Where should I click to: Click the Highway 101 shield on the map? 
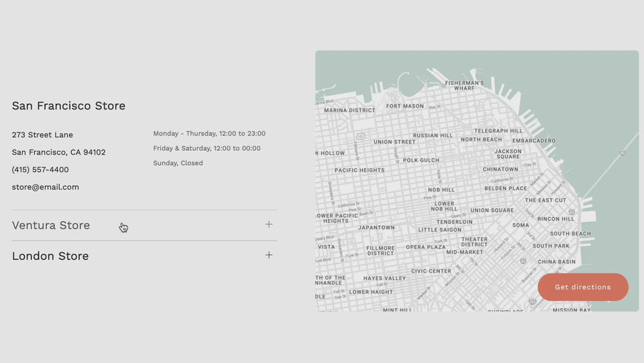coord(361,137)
